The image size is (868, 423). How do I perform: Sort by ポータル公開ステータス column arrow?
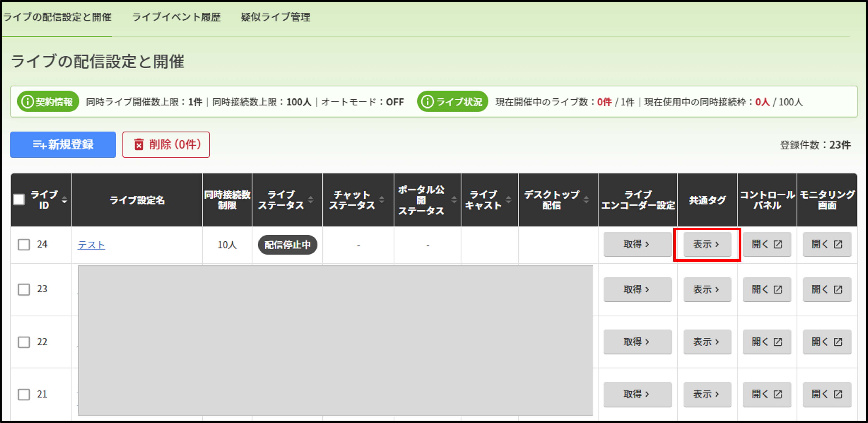tap(454, 200)
